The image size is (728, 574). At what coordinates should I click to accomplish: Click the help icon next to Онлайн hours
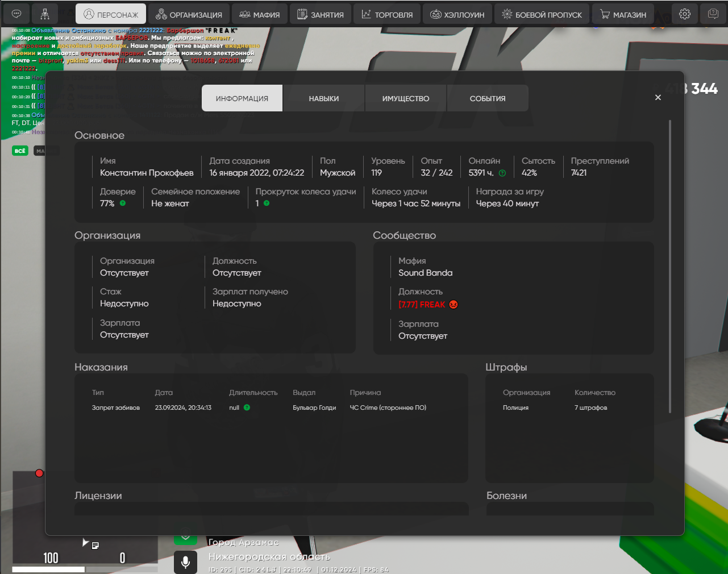coord(502,173)
